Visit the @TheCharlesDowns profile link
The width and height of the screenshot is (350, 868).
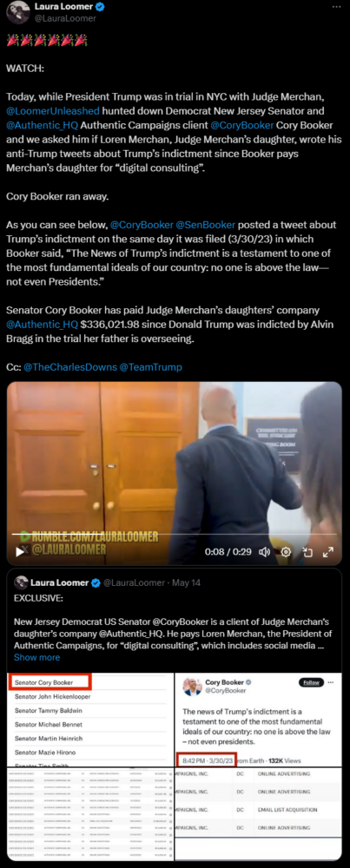pyautogui.click(x=69, y=367)
